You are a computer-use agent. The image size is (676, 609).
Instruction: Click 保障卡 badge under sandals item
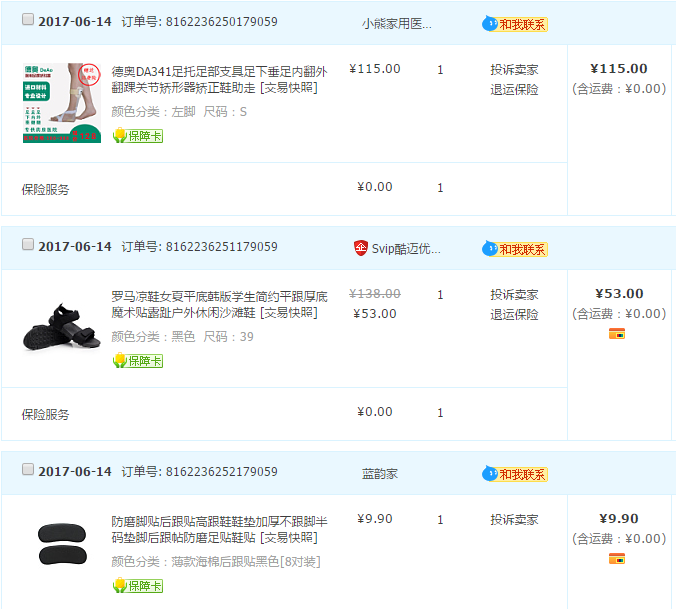(137, 361)
